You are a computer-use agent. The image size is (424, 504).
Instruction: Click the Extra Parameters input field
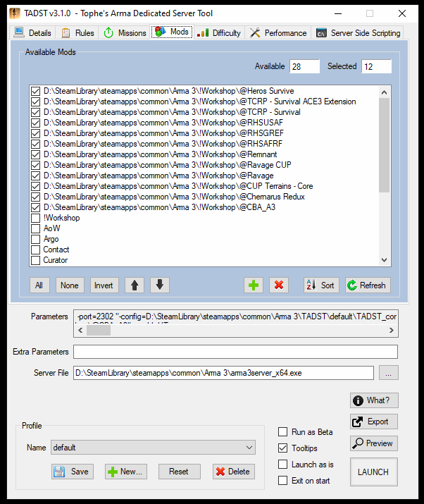click(x=235, y=352)
